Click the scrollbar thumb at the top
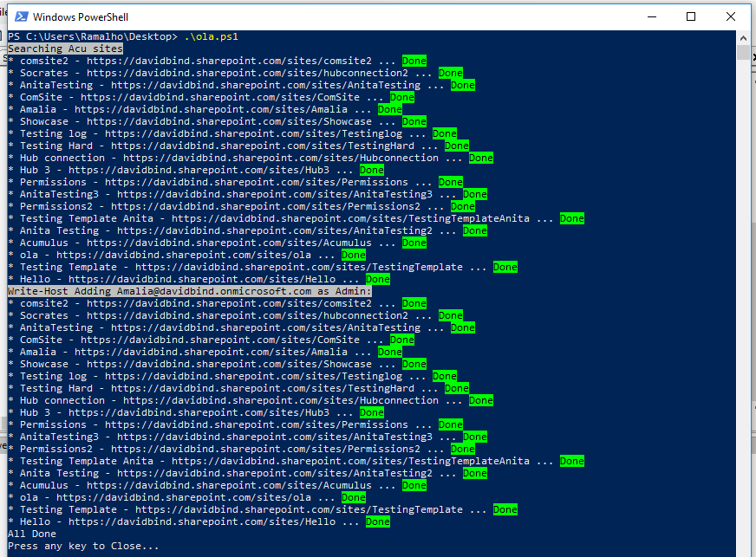The height and width of the screenshot is (557, 756). click(744, 54)
